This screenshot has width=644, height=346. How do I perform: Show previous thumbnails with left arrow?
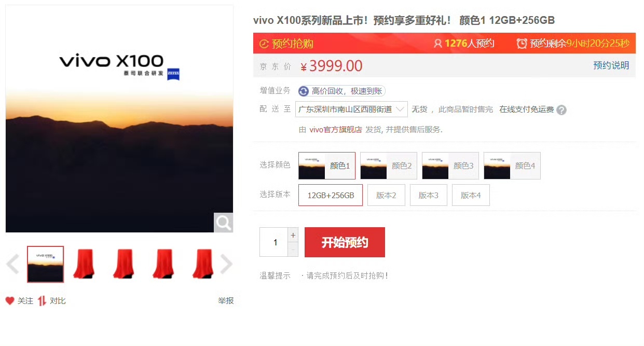pyautogui.click(x=12, y=265)
